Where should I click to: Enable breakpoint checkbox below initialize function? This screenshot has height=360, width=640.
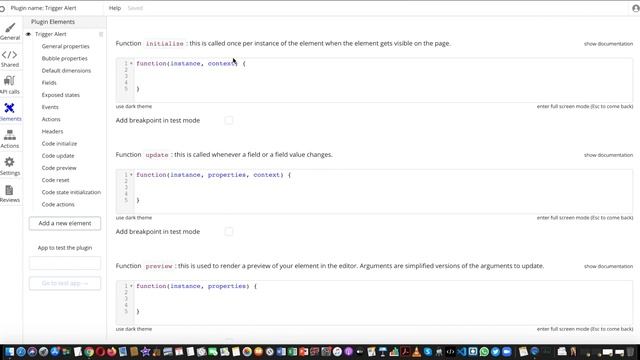click(229, 120)
